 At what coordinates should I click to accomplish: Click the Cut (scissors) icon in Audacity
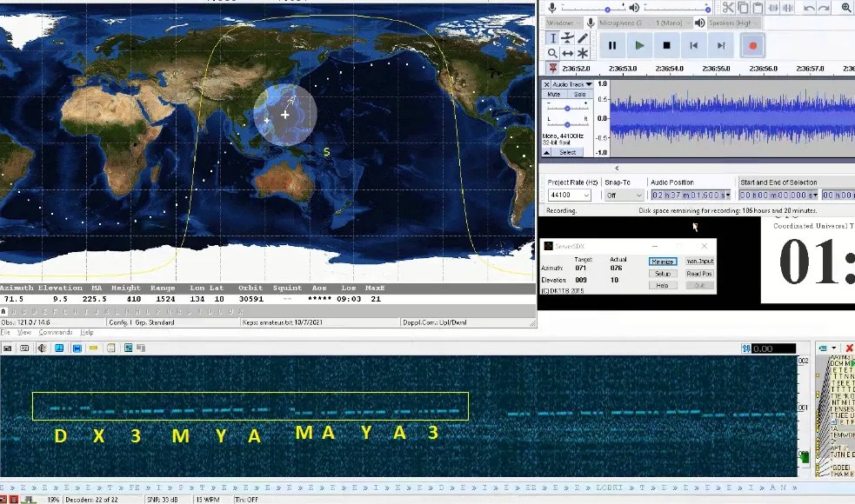[729, 8]
